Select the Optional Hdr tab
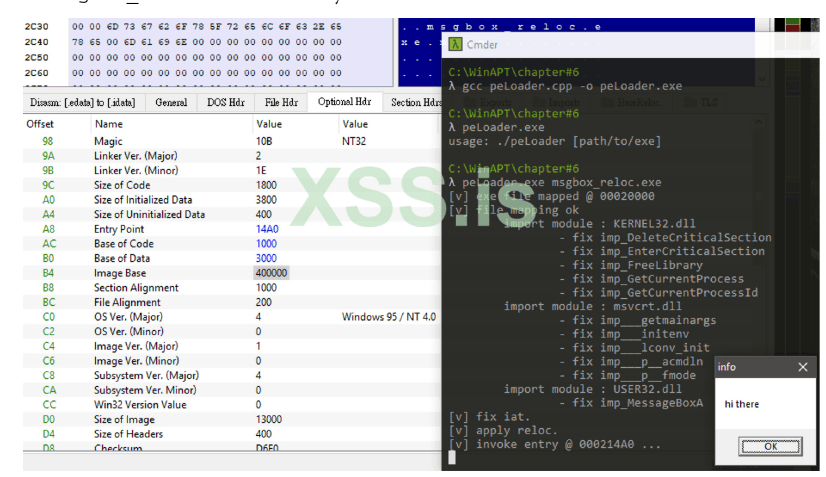The width and height of the screenshot is (826, 477). coord(345,102)
